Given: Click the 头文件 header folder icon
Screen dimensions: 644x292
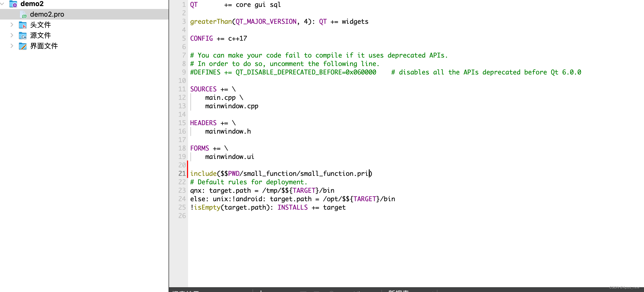Looking at the screenshot, I should point(23,25).
